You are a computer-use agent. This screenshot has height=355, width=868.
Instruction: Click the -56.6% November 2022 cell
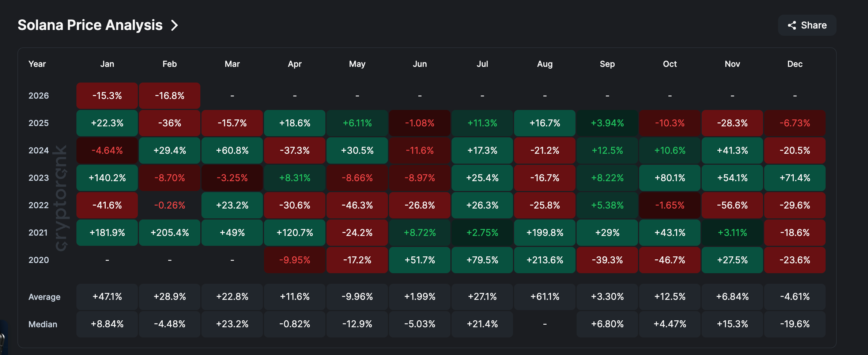pyautogui.click(x=732, y=205)
